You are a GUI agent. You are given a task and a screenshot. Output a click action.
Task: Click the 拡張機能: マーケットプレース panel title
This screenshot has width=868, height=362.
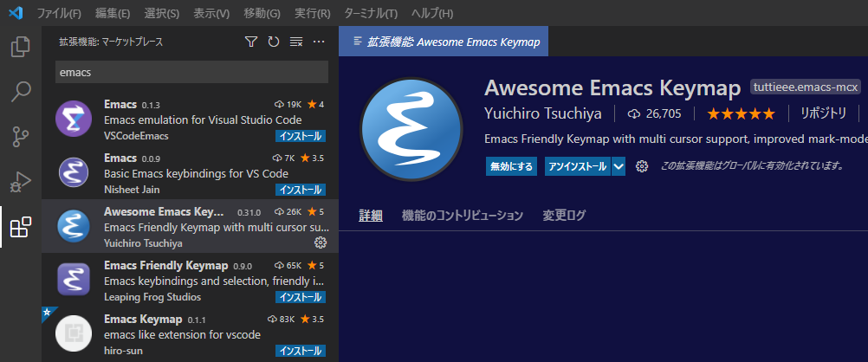tap(111, 42)
